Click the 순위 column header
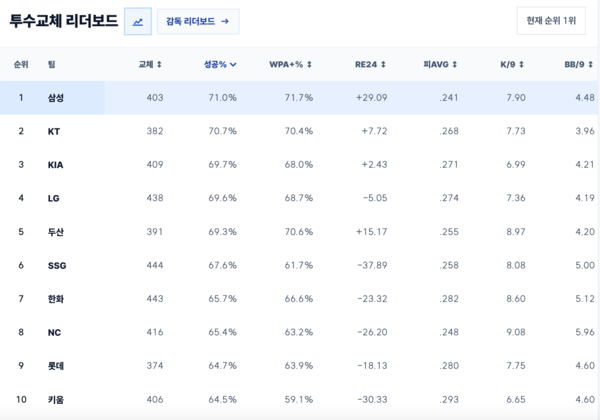Viewport: 600px width, 420px height. click(21, 64)
